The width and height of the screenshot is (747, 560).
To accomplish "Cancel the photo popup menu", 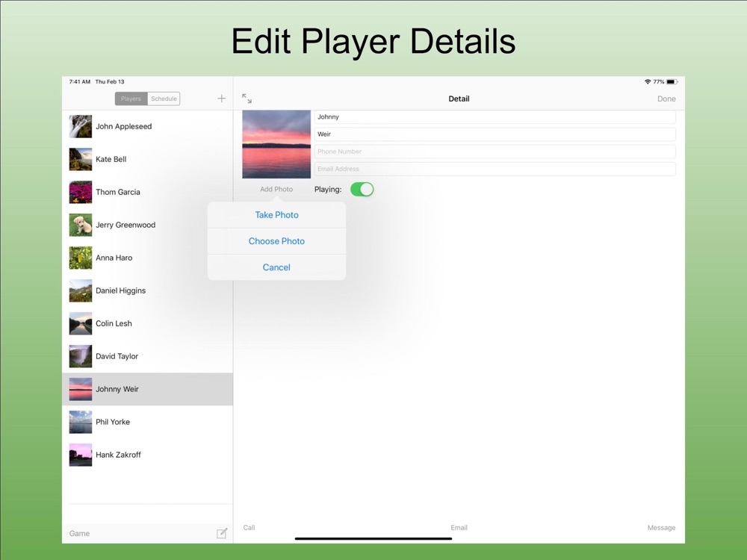I will coord(277,267).
